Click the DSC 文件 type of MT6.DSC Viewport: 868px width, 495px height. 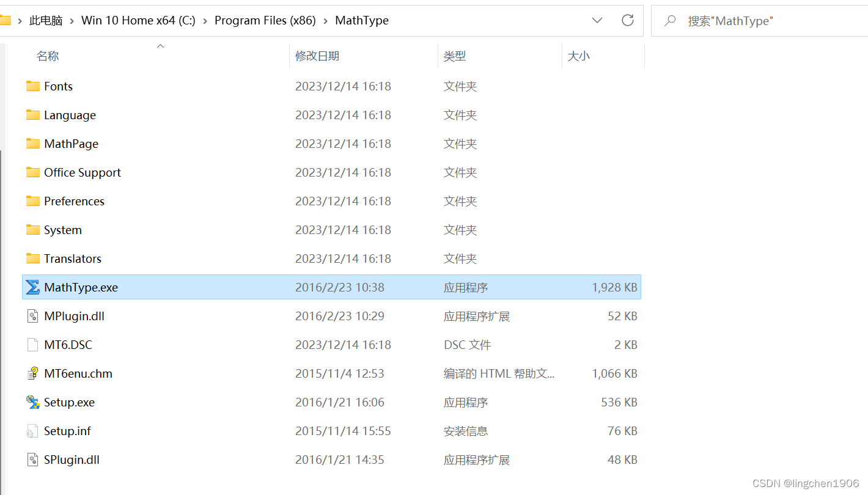[467, 345]
